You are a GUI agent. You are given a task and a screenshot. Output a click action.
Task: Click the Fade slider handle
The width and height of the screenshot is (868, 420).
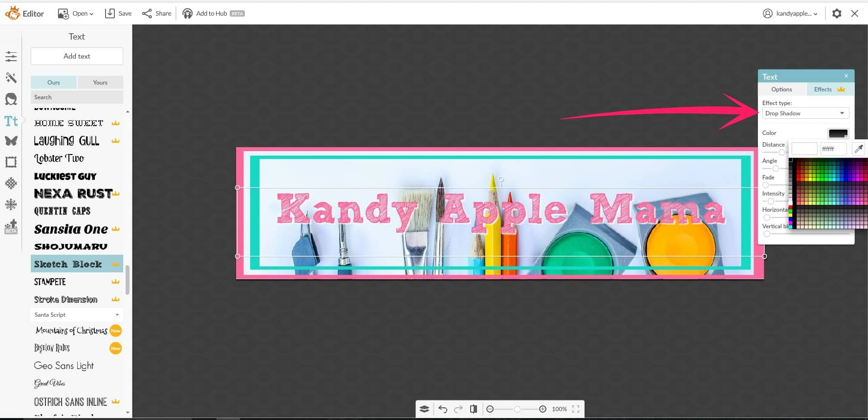[x=766, y=185]
